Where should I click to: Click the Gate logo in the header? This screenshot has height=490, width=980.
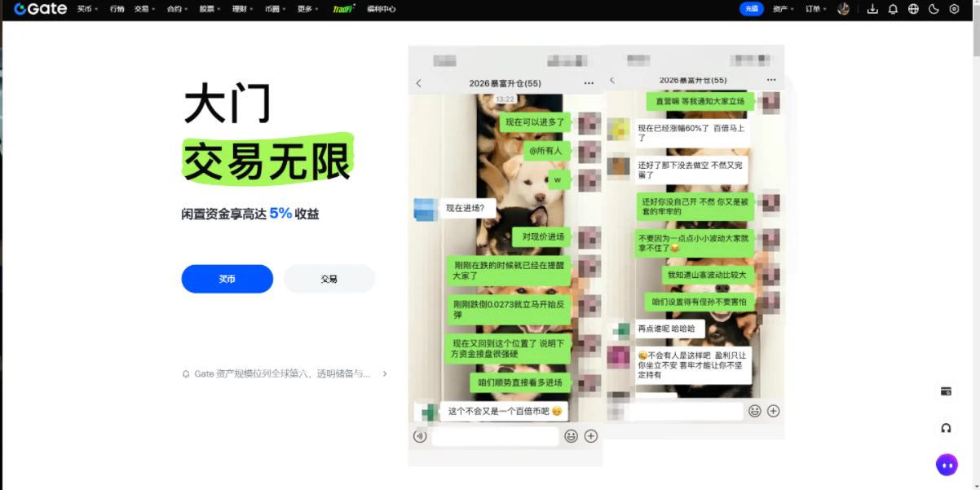click(x=40, y=9)
